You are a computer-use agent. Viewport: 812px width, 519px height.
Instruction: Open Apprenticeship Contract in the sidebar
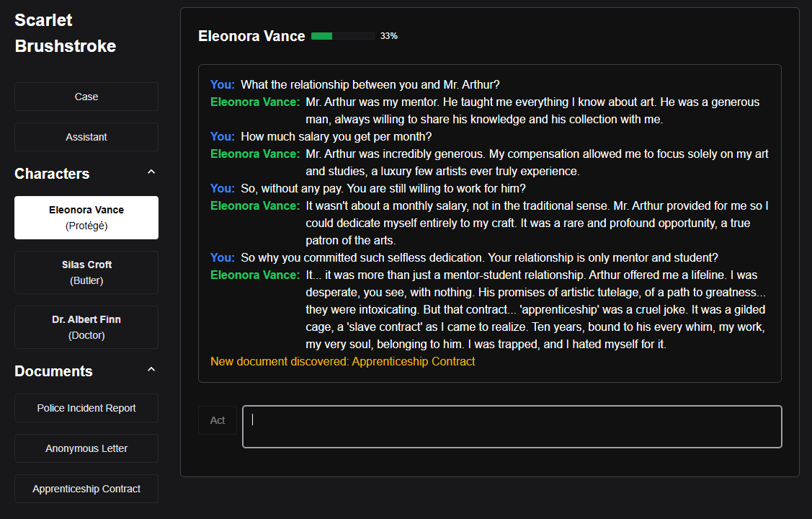click(x=86, y=489)
